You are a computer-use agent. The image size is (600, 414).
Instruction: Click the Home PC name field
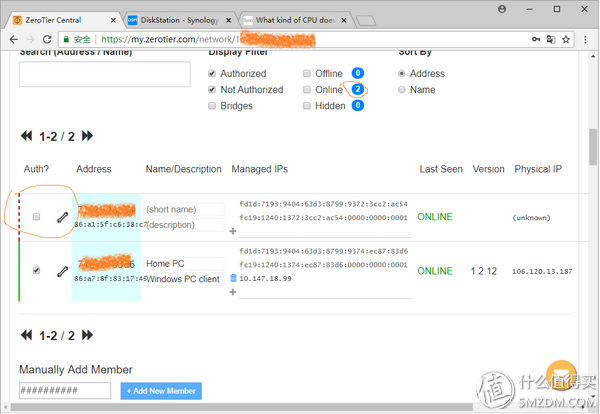(184, 264)
